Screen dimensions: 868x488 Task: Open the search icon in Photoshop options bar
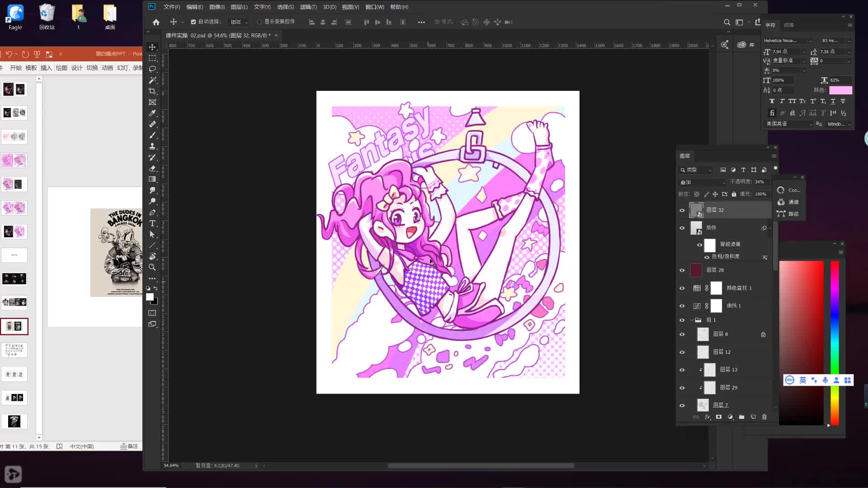(x=727, y=22)
